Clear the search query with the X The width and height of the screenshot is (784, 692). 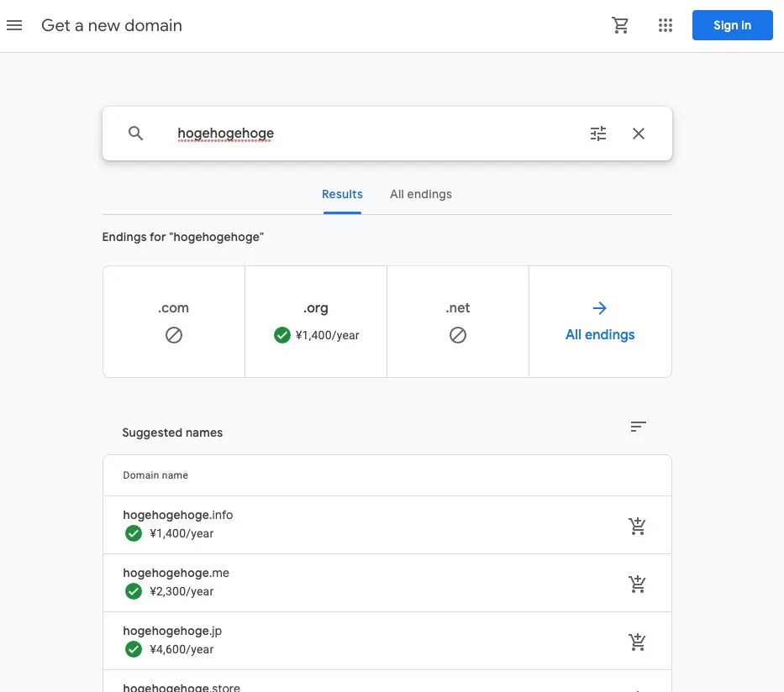[639, 133]
